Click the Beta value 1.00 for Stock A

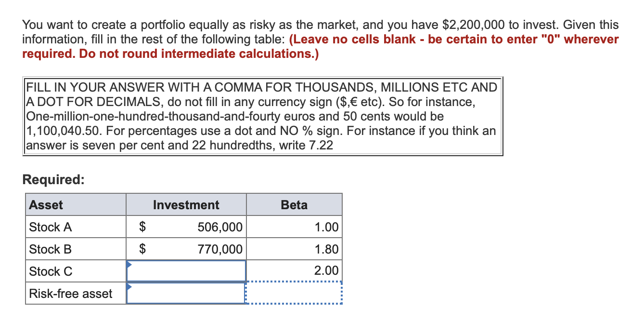point(327,227)
